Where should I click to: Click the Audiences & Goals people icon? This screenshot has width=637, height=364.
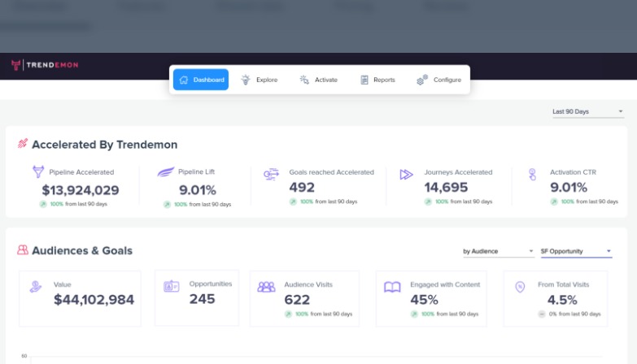coord(23,250)
